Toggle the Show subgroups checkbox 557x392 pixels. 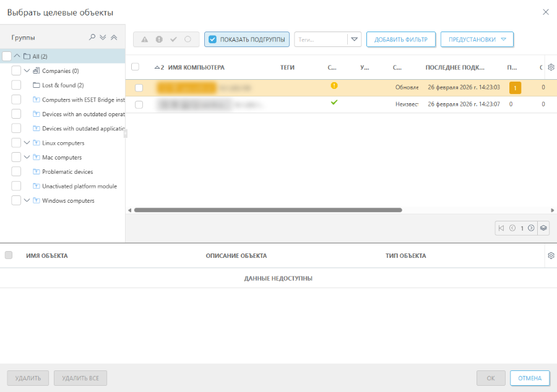[x=212, y=40]
